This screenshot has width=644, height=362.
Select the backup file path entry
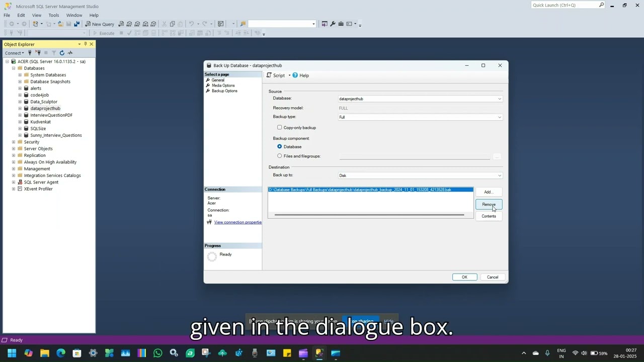pos(370,190)
